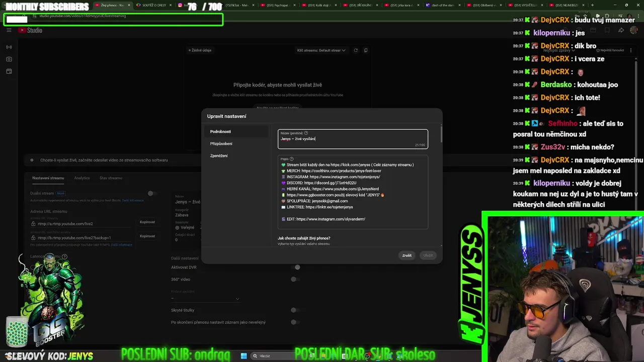Click Kopírovat for backup stream URL
Screen dimensions: 644x362
coord(147,236)
